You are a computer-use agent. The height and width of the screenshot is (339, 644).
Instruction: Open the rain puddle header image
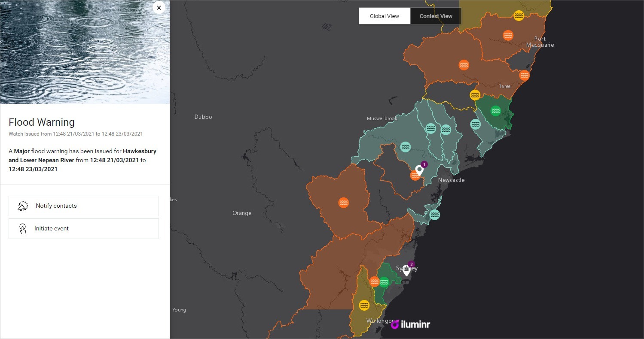click(x=85, y=51)
